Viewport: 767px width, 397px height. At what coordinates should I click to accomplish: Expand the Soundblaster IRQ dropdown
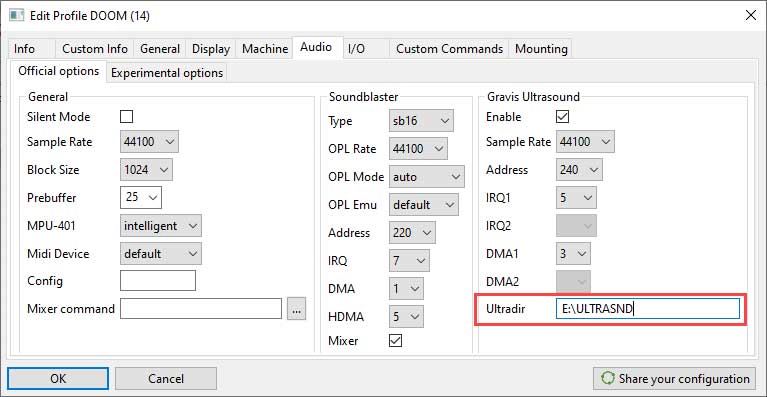pos(409,261)
